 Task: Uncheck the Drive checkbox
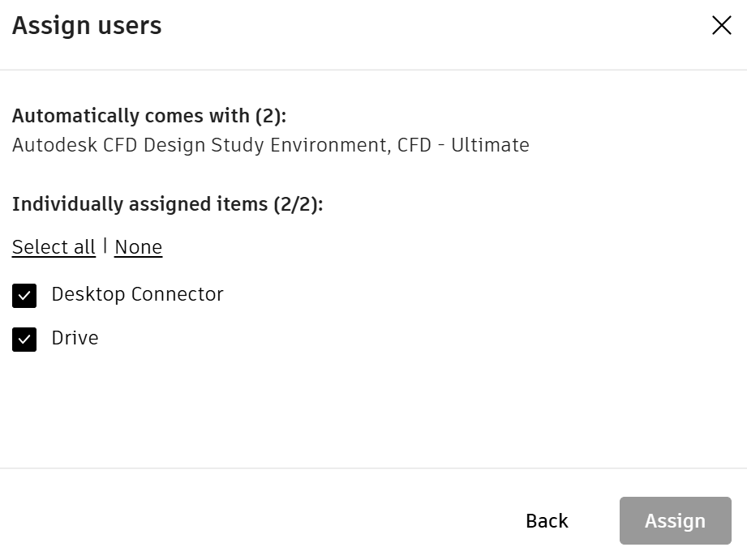24,340
